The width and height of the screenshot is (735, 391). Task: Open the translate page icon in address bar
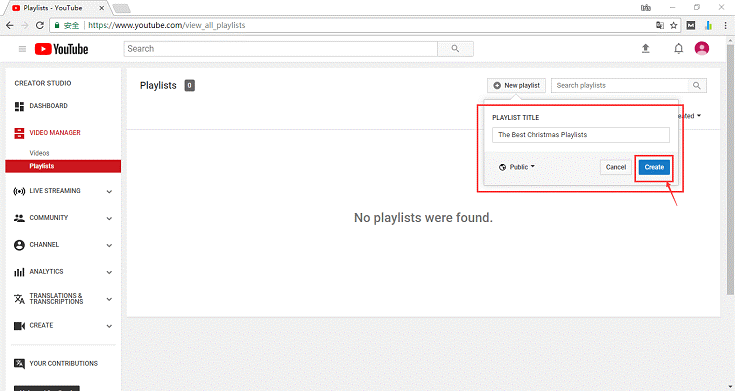660,25
